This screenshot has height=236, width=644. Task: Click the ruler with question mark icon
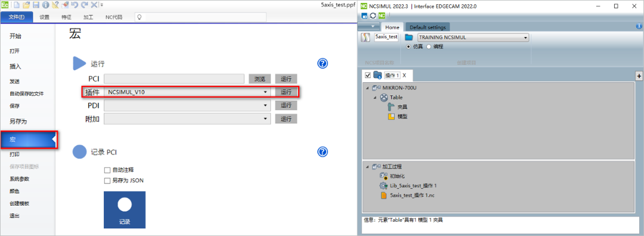(55, 5)
